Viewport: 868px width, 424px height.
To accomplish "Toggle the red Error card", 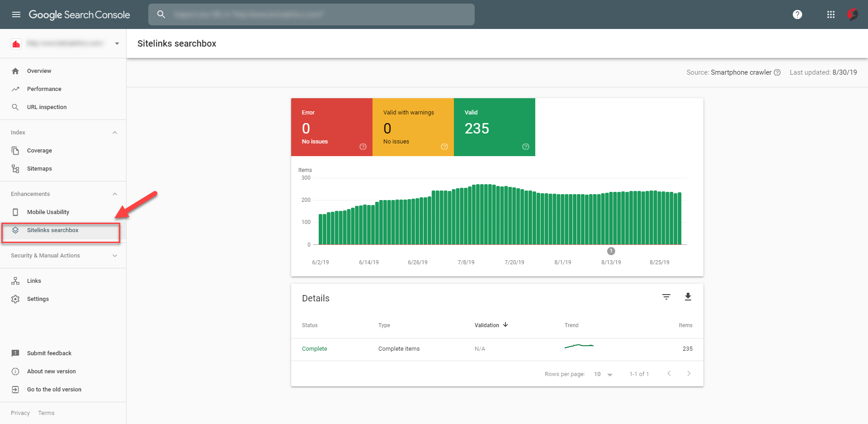I will [331, 127].
